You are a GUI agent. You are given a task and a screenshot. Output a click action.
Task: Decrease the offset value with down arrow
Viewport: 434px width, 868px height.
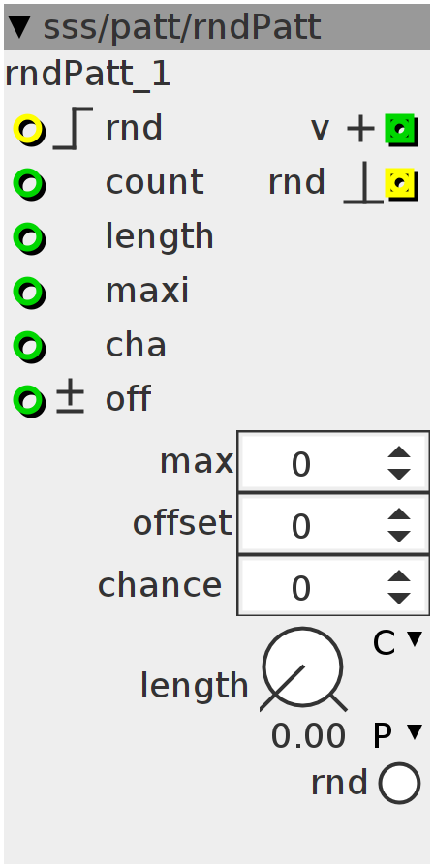click(x=399, y=537)
